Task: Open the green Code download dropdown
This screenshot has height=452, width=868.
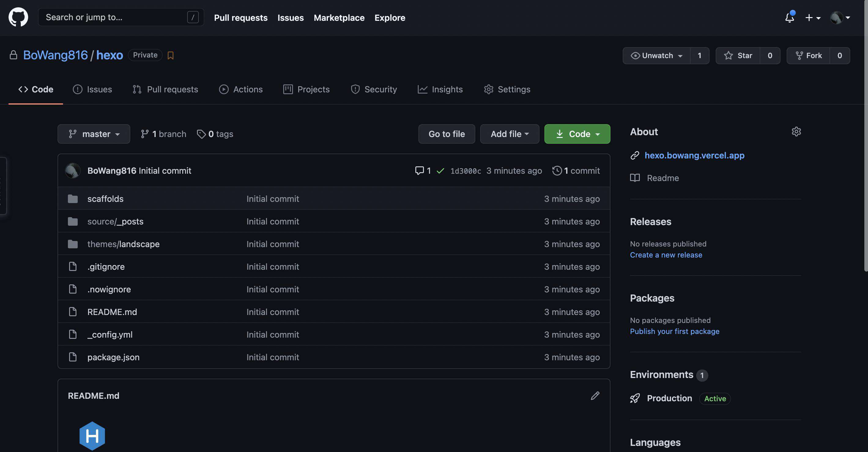Action: 577,134
